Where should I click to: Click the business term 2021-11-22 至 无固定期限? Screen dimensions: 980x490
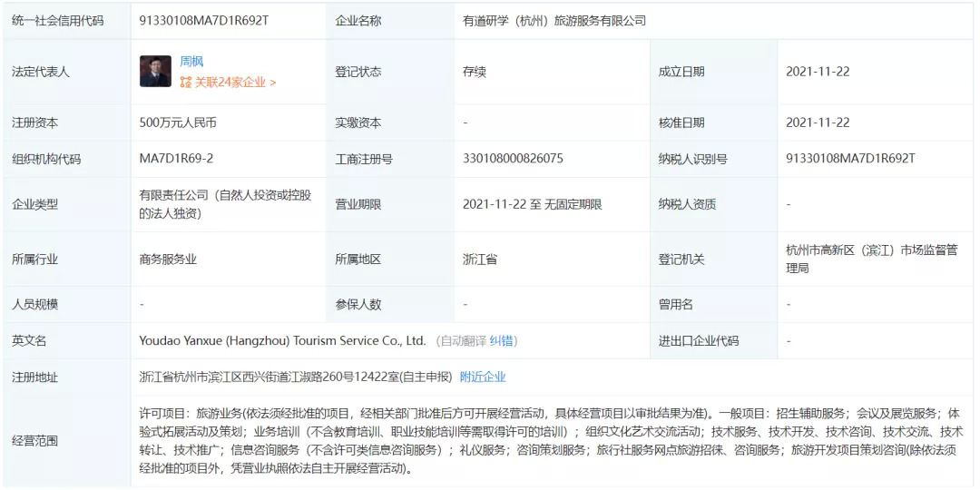pyautogui.click(x=533, y=204)
